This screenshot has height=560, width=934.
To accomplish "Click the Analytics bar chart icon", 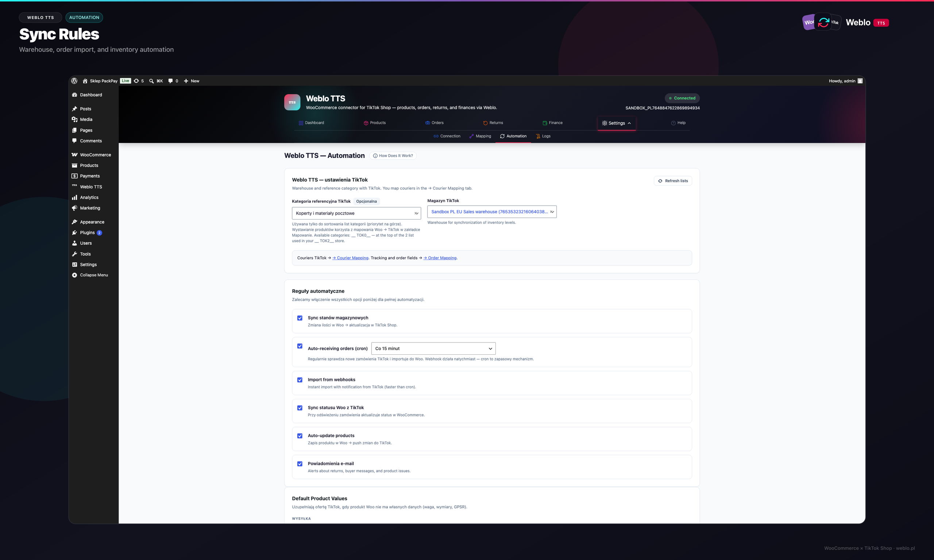I will (75, 197).
